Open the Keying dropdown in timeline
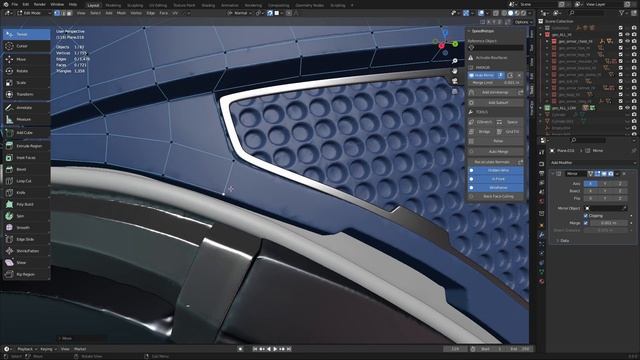640x360 pixels. (x=48, y=349)
